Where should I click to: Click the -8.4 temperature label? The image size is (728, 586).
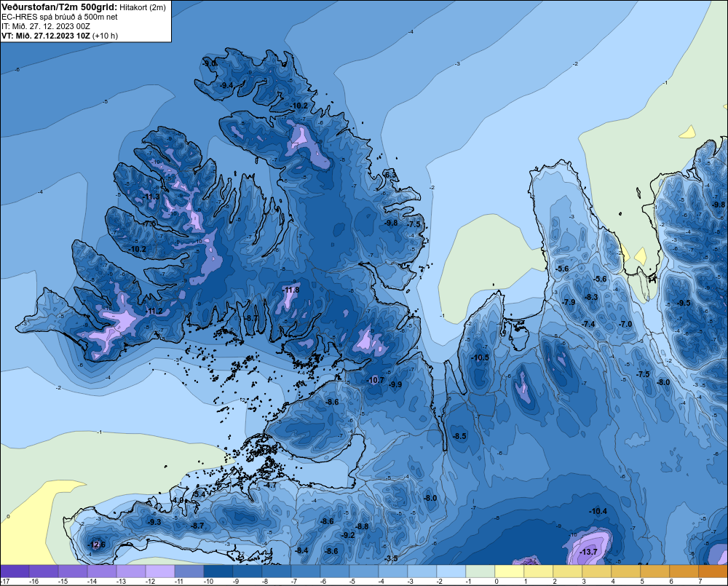point(301,551)
